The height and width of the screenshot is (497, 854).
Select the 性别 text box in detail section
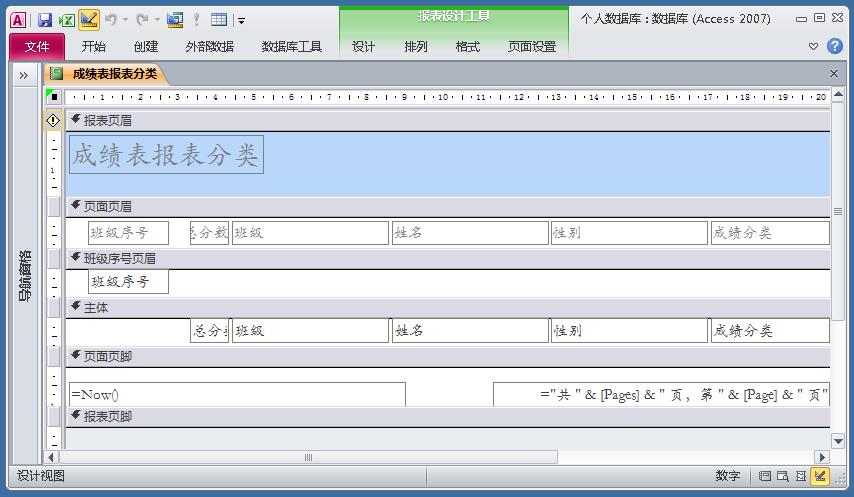629,330
